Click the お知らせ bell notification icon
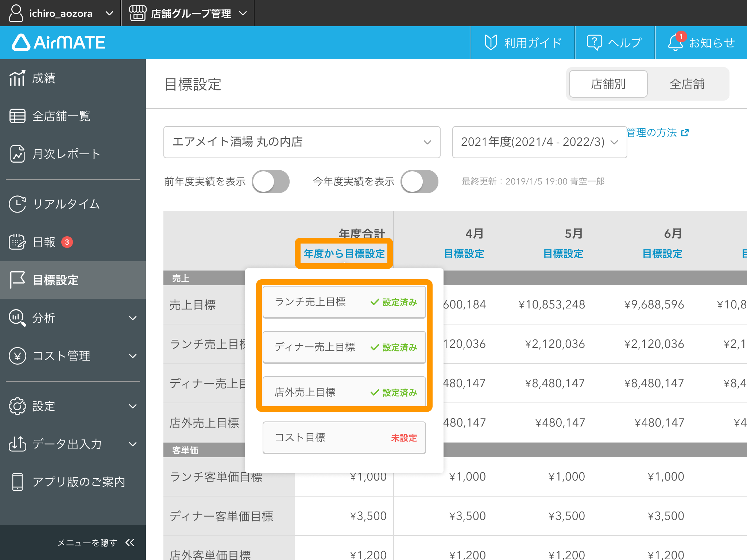 (675, 42)
